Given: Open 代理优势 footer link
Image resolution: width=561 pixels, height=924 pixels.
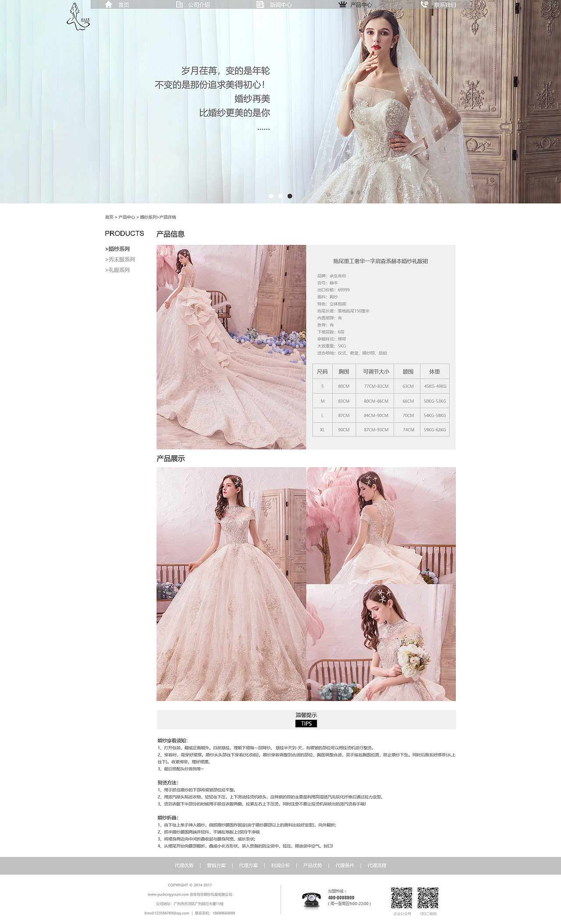Looking at the screenshot, I should [184, 865].
